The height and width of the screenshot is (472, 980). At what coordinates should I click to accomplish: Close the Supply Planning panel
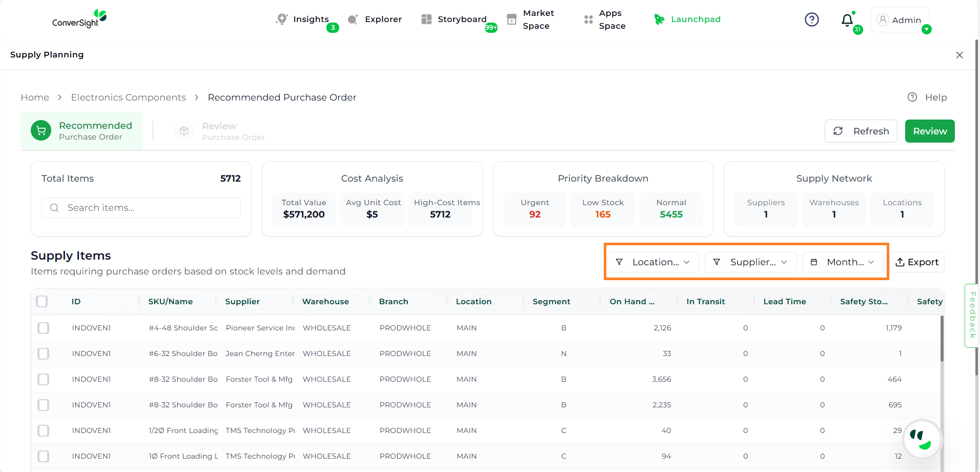tap(959, 55)
